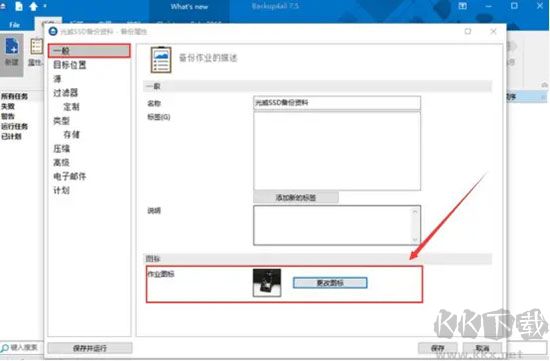
Task: Select the 定制 sub-item under 过滤器
Action: 72,107
